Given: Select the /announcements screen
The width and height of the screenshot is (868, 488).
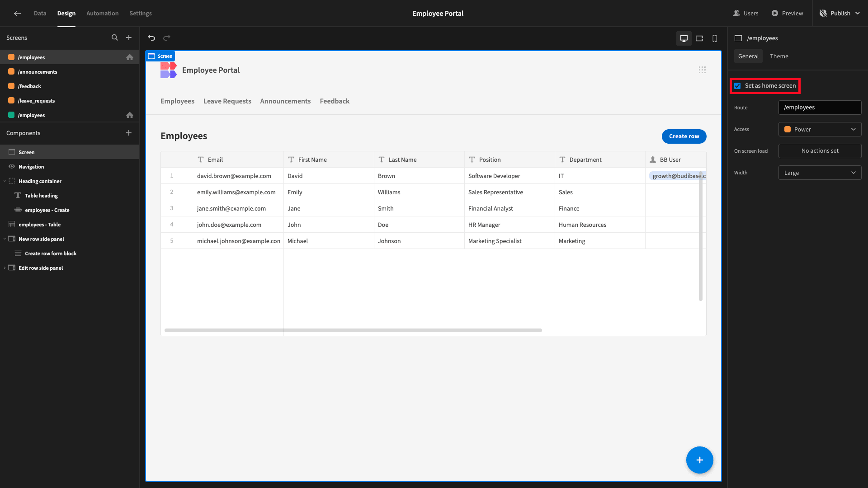Looking at the screenshot, I should click(70, 72).
